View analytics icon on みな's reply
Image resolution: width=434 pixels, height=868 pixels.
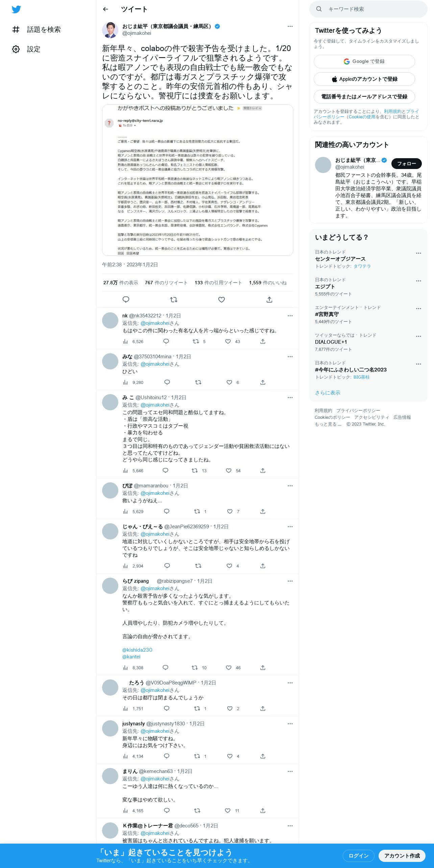tap(125, 382)
